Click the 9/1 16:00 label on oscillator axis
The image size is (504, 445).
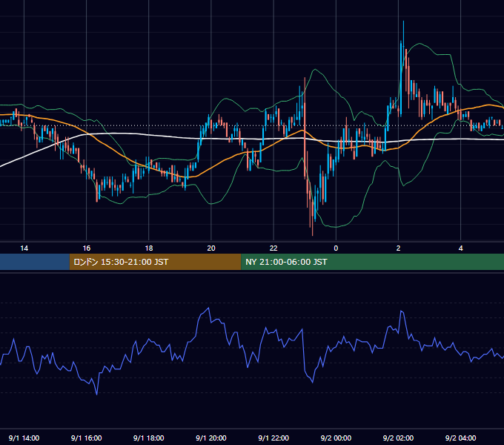(87, 438)
